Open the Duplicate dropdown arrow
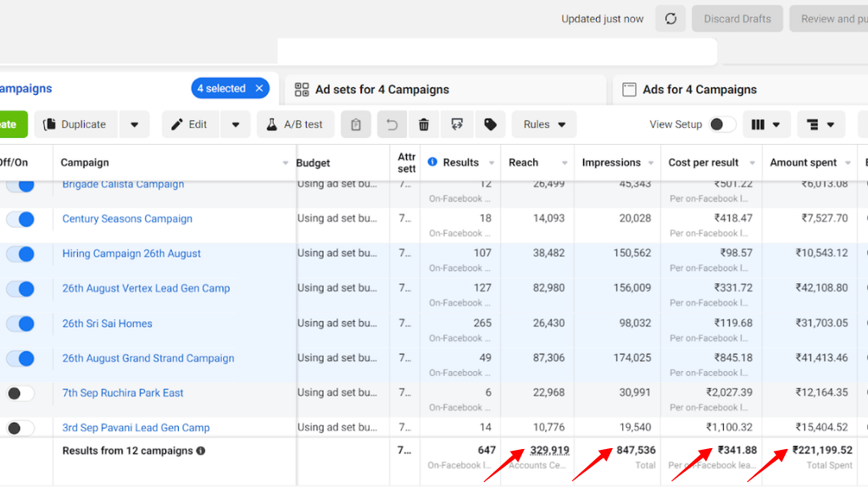Screen dimensions: 868x488 tap(134, 125)
